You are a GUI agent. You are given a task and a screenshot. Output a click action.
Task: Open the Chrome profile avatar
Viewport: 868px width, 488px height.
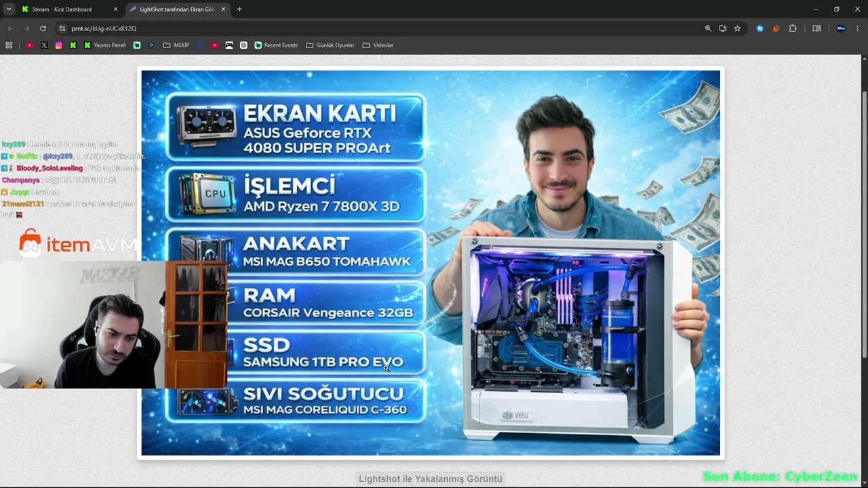(x=841, y=28)
